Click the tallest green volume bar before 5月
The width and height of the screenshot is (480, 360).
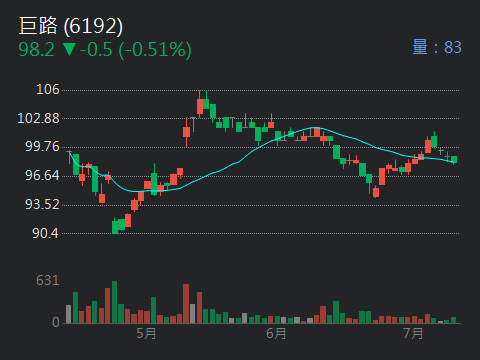point(115,302)
